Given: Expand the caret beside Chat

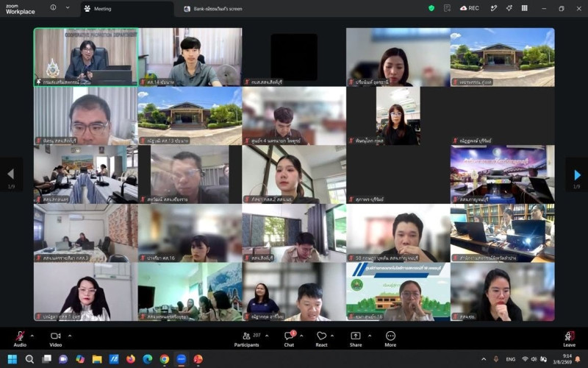Looking at the screenshot, I should click(x=301, y=336).
